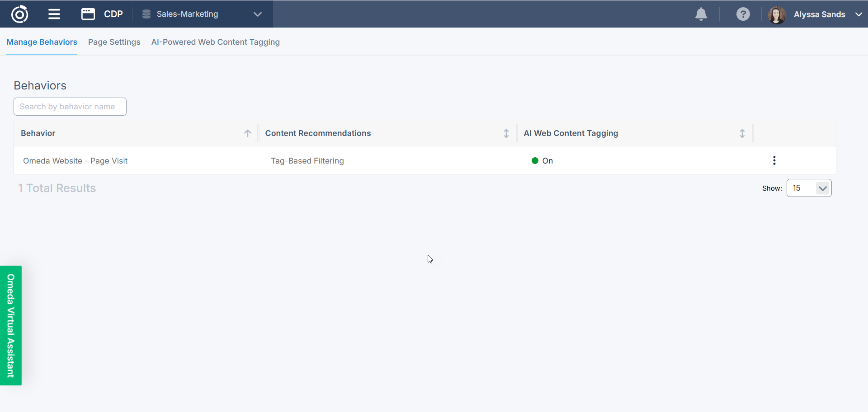Open row actions three-dot menu
The width and height of the screenshot is (868, 412).
(x=774, y=160)
